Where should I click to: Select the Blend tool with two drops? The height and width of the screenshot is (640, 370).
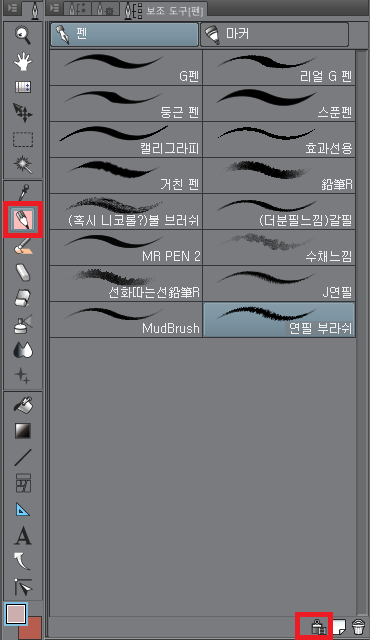coord(23,350)
